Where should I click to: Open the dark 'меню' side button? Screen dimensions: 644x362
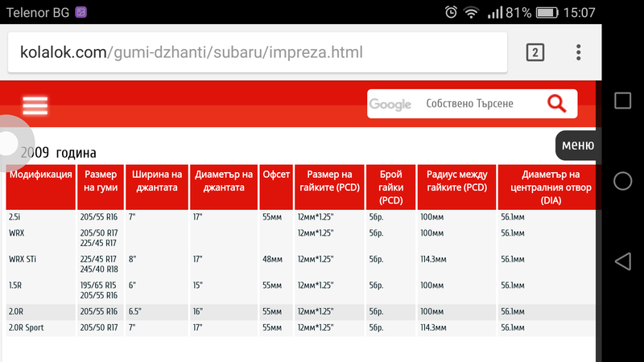tap(576, 146)
